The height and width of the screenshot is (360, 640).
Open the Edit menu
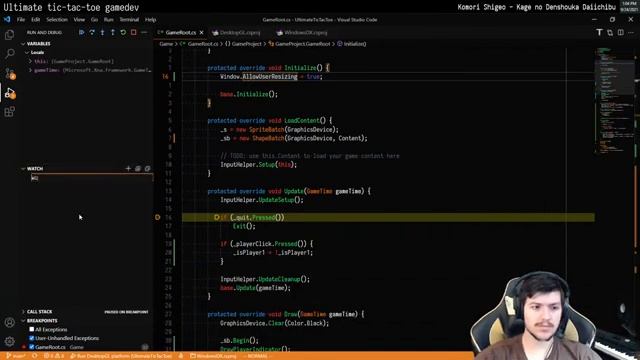[x=36, y=19]
